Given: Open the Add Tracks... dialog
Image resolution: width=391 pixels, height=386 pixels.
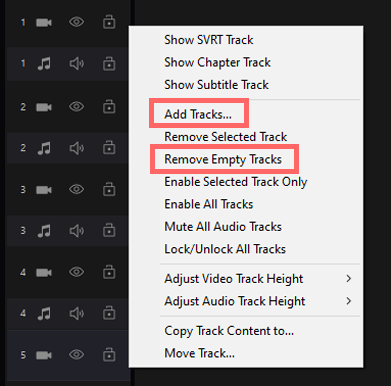Looking at the screenshot, I should tap(198, 114).
